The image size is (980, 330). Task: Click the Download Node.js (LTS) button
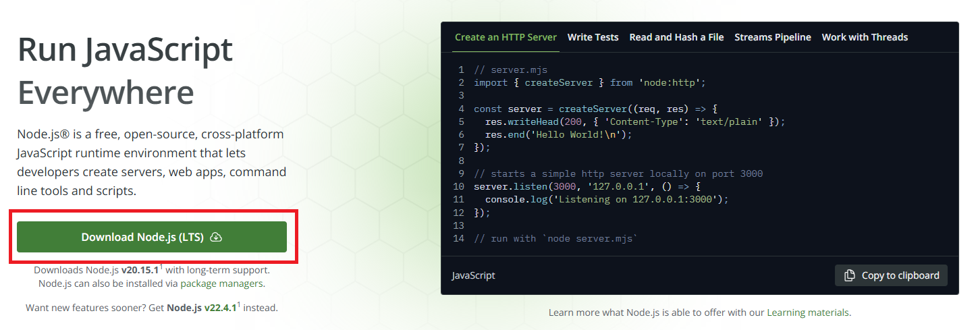(152, 237)
